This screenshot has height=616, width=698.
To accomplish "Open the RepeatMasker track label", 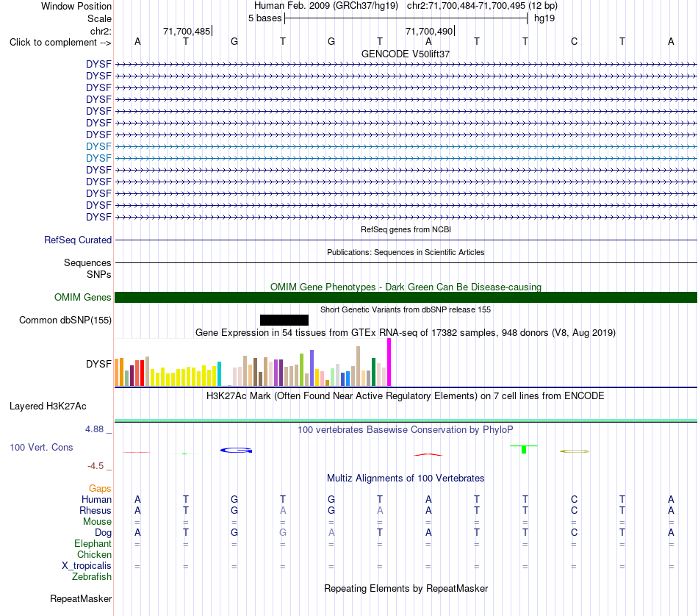I will (x=81, y=599).
